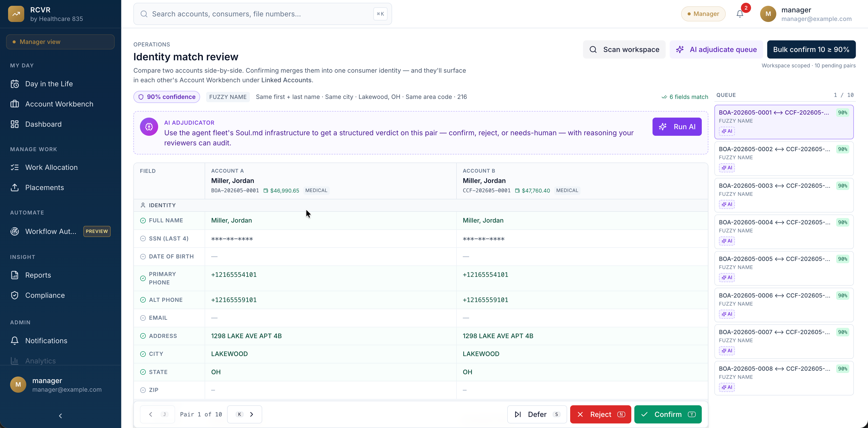Viewport: 868px width, 428px height.
Task: Select queue pair BOA-202605-0004
Action: tap(784, 232)
